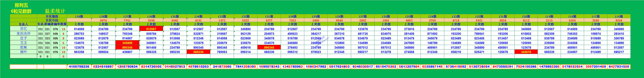Select red cell 085236 under 134期

tap(198, 52)
